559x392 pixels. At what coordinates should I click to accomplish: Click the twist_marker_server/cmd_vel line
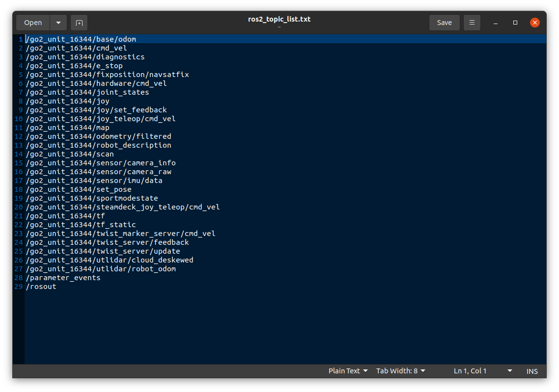[x=120, y=234]
